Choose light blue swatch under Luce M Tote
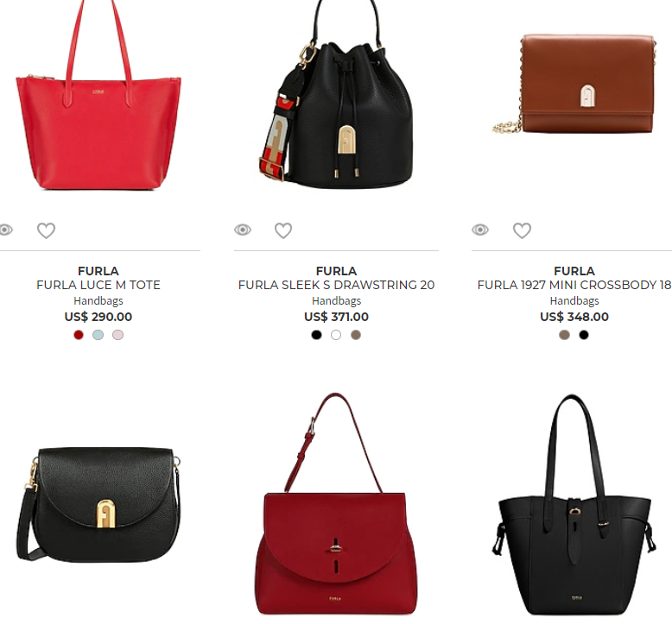Screen dimensions: 672x624 click(x=98, y=335)
